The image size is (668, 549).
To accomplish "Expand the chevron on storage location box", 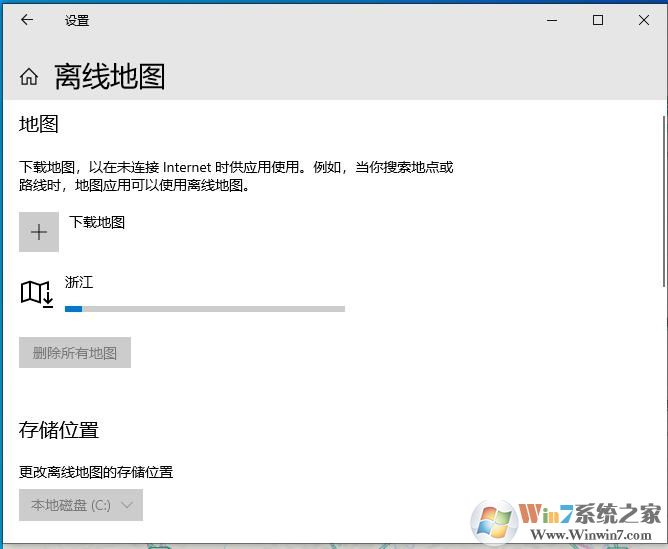I will pyautogui.click(x=127, y=505).
